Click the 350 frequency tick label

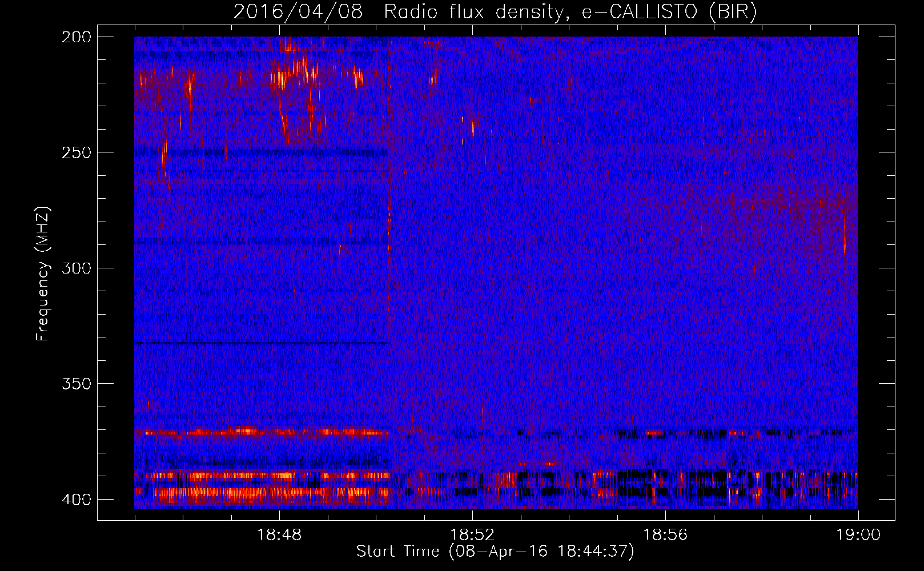(x=76, y=384)
